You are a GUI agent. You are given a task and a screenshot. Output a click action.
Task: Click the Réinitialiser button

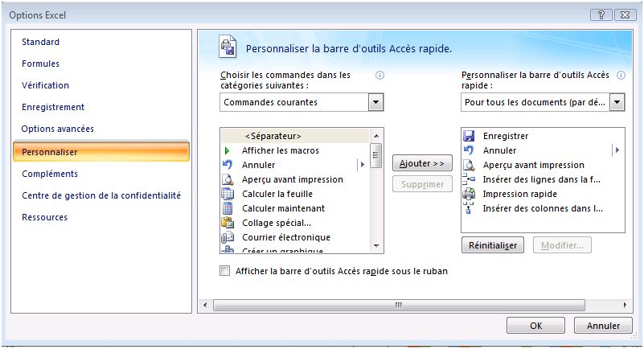[493, 245]
